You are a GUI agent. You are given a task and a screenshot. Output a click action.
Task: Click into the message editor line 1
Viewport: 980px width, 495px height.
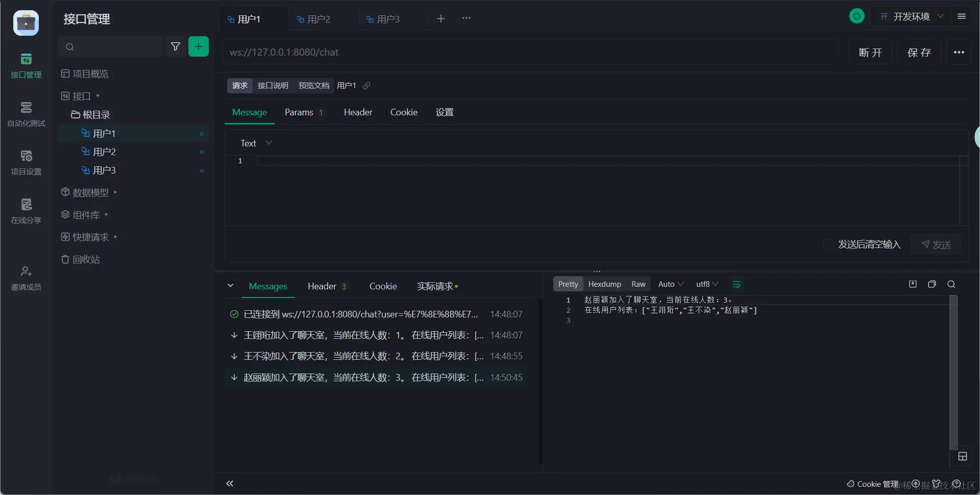point(607,161)
